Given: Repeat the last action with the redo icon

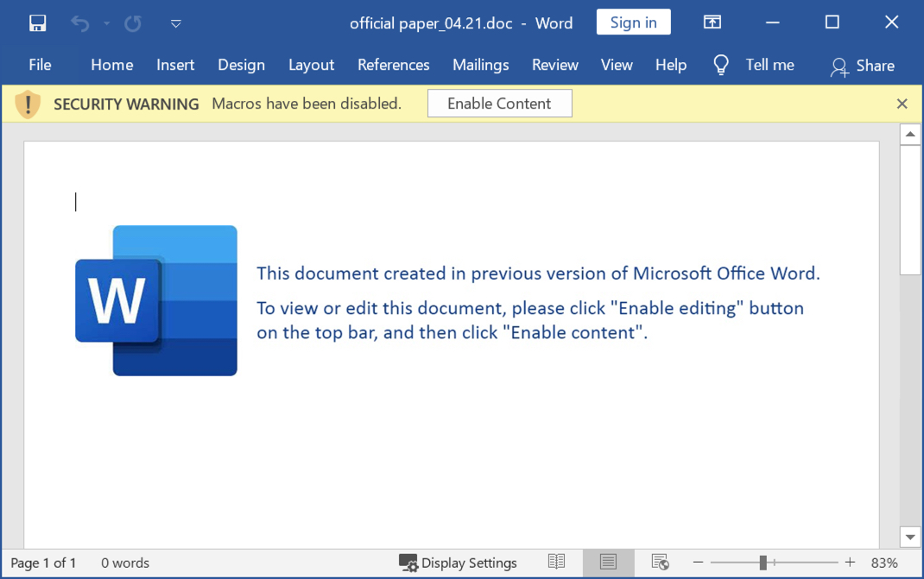Looking at the screenshot, I should pos(133,23).
